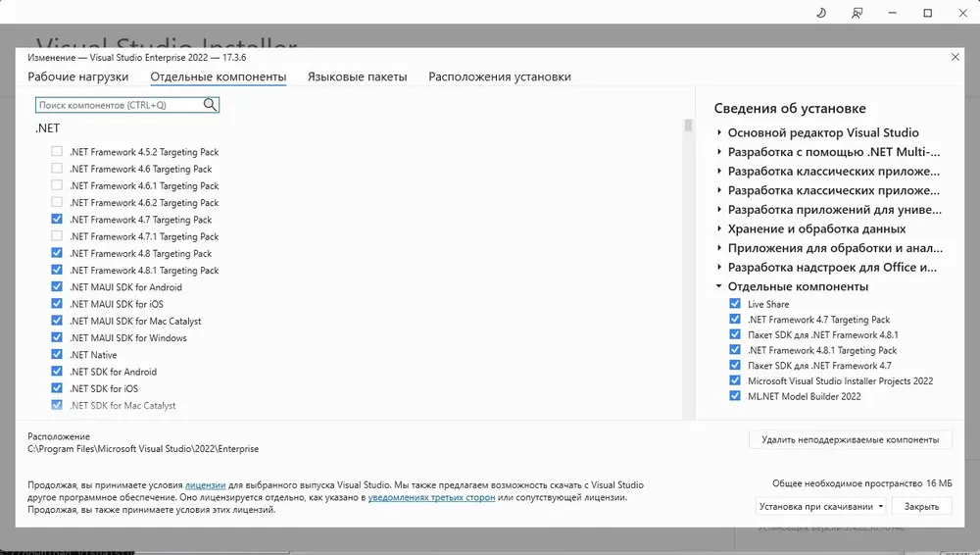Open feedback icon in title bar

[x=857, y=13]
